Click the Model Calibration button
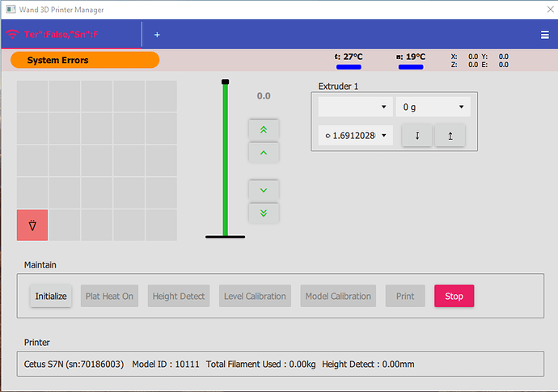The width and height of the screenshot is (558, 392). coord(338,296)
